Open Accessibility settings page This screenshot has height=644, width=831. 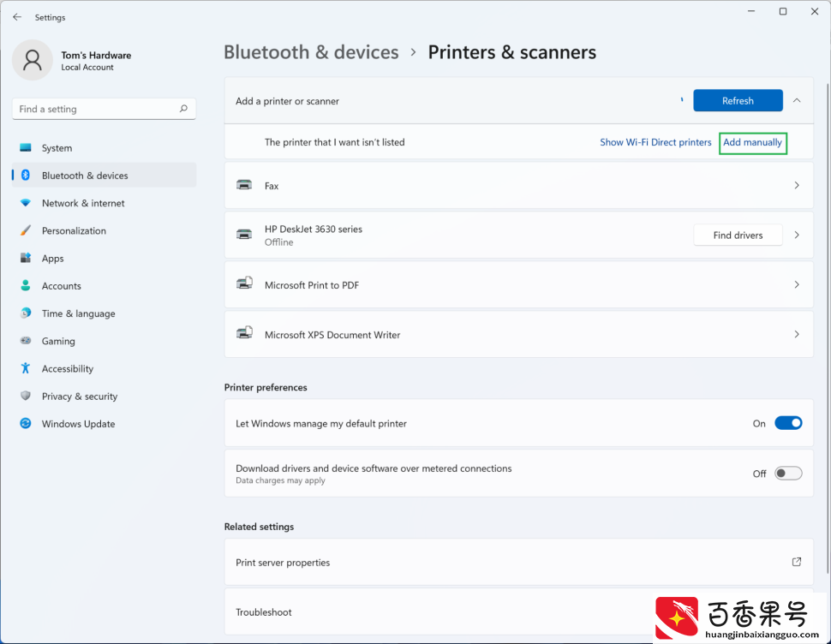tap(105, 368)
